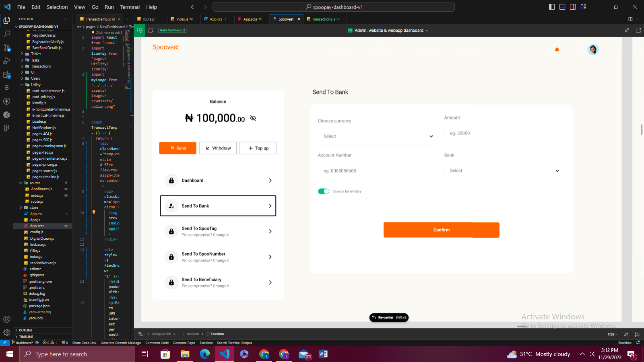Open the Accounts menu icon
This screenshot has width=644, height=362.
[x=7, y=319]
